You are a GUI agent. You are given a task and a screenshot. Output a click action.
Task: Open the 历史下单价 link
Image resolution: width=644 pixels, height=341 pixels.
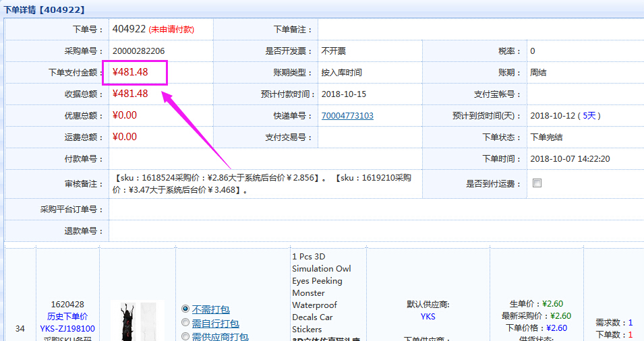[x=67, y=316]
